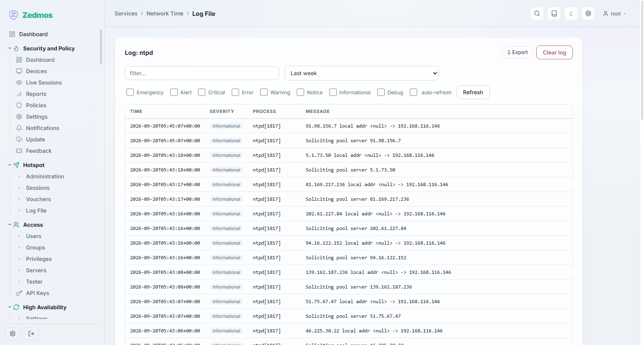Open Groups under Access
Image resolution: width=644 pixels, height=345 pixels.
[36, 247]
